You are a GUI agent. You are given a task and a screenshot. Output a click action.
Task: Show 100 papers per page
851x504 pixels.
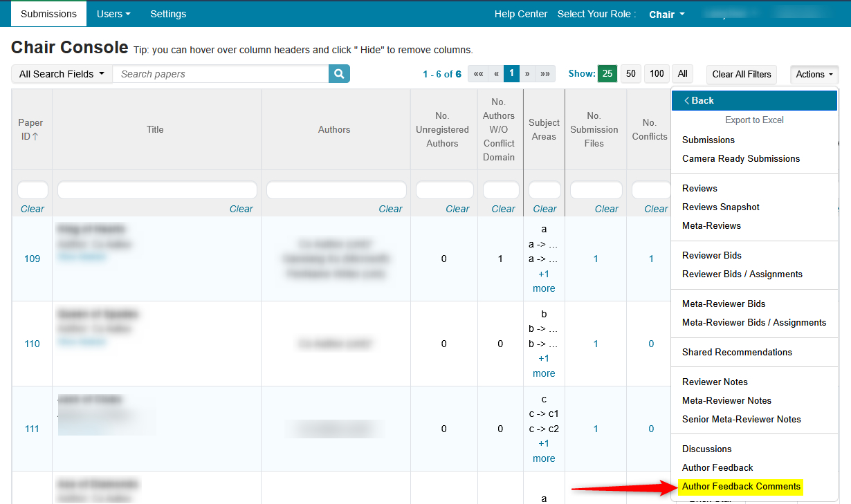click(x=657, y=74)
